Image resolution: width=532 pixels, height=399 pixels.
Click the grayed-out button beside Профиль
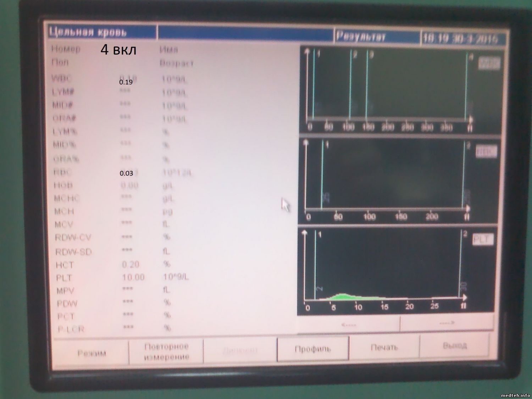[x=240, y=350]
